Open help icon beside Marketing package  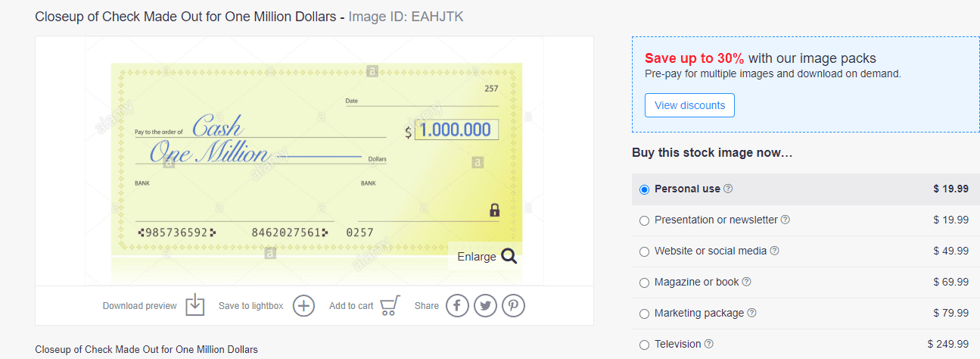(x=751, y=313)
